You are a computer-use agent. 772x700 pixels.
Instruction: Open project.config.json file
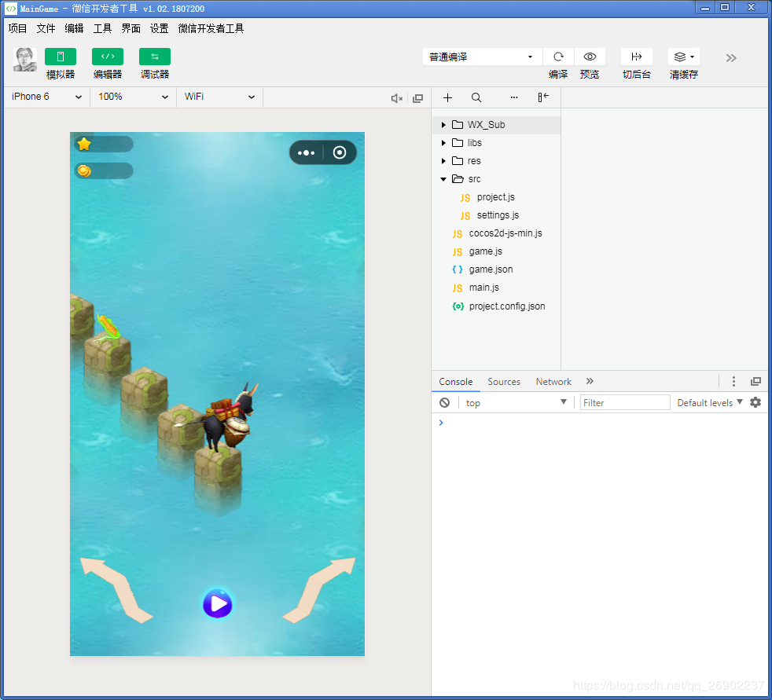496,306
